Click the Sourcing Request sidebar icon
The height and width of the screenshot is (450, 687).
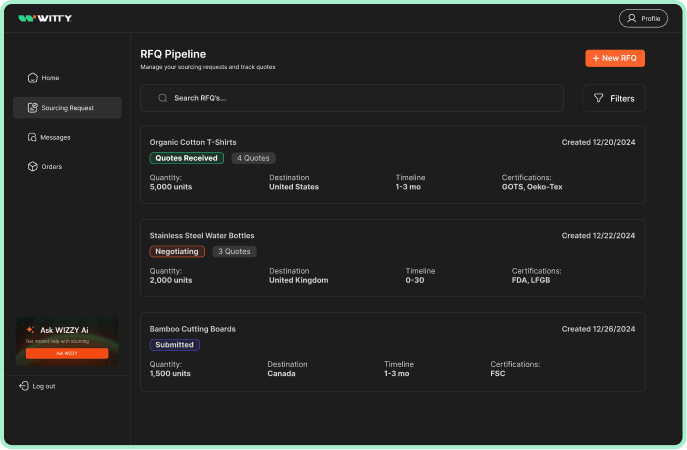point(33,108)
